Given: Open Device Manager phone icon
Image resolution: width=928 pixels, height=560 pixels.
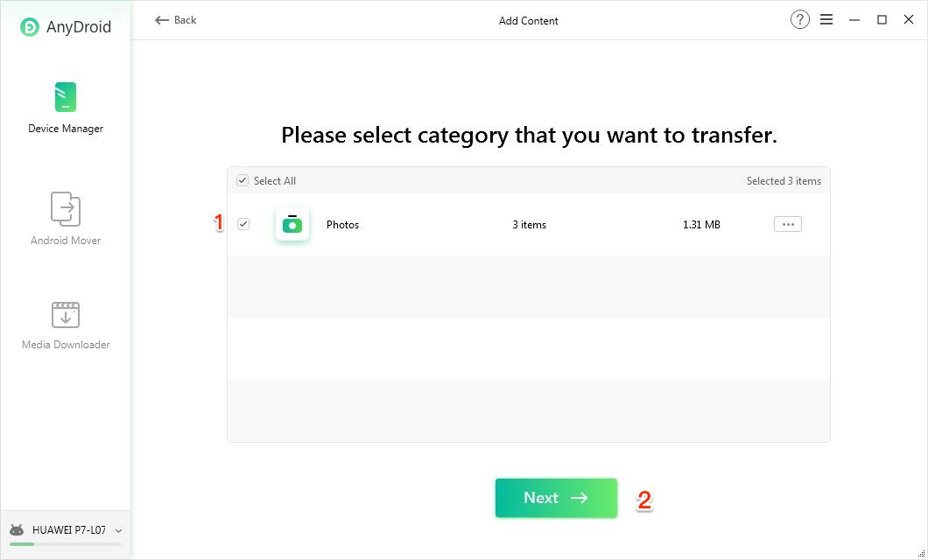Looking at the screenshot, I should point(66,97).
